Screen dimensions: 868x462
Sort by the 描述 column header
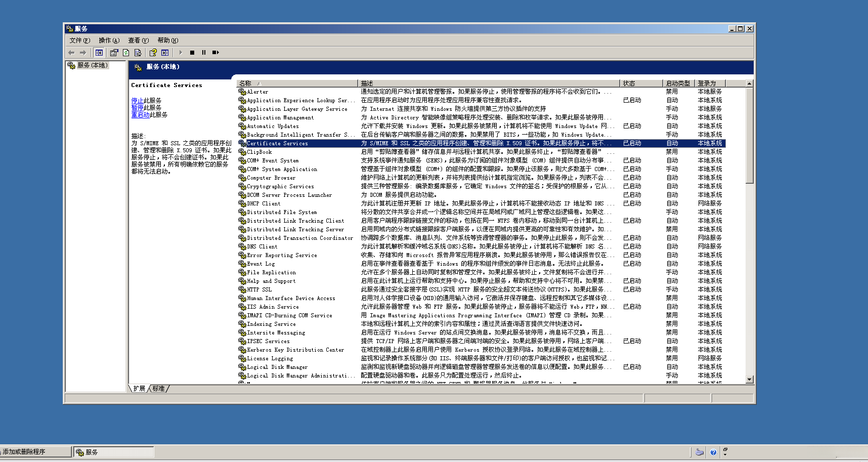(x=489, y=83)
